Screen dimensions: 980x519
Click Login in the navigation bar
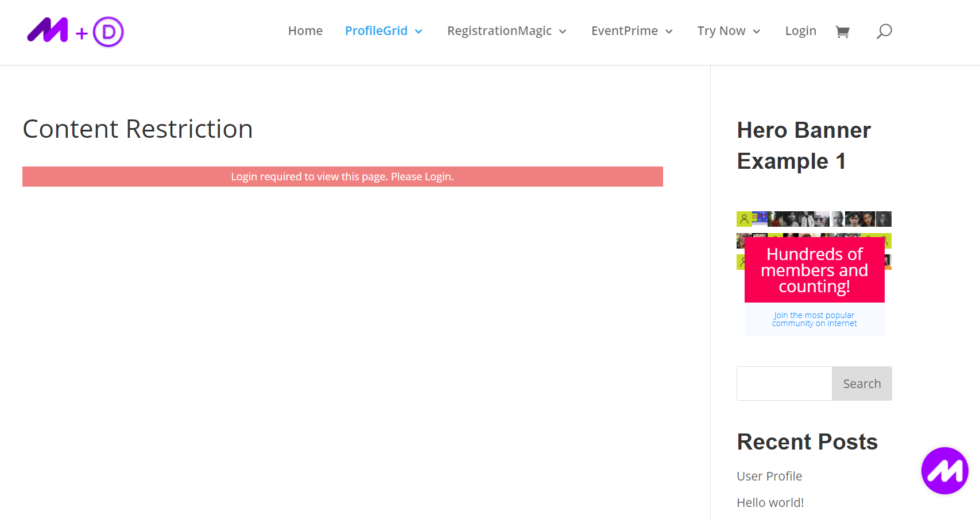(800, 30)
